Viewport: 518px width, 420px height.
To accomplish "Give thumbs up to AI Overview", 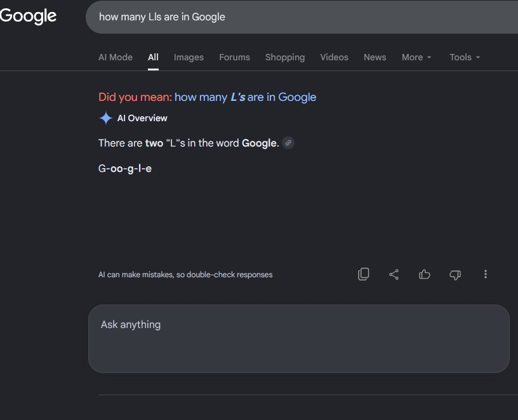I will click(425, 274).
